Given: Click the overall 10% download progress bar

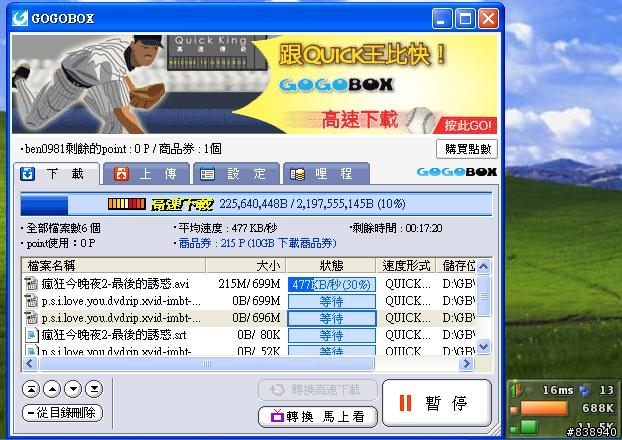Looking at the screenshot, I should [256, 204].
